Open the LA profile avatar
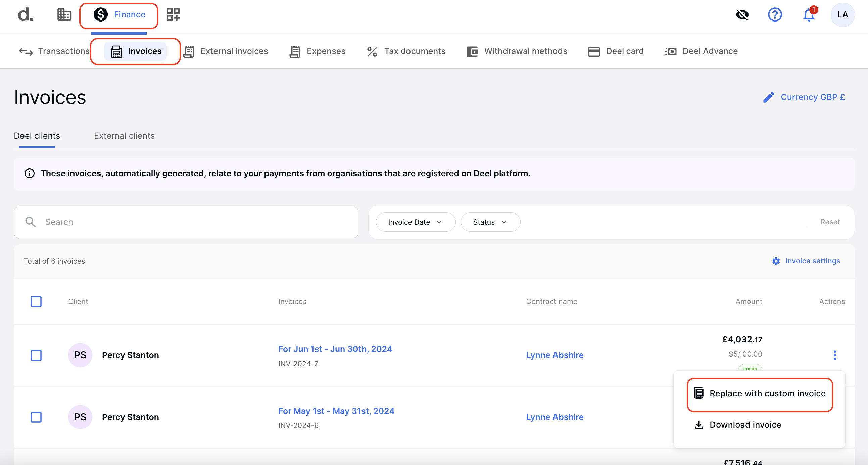This screenshot has height=465, width=868. [842, 15]
